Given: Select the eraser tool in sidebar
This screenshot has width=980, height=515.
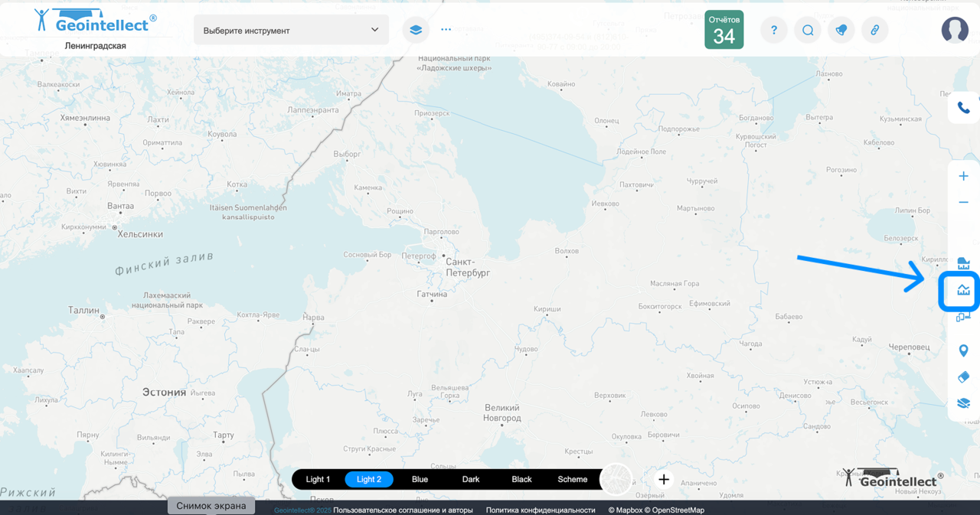Looking at the screenshot, I should (x=963, y=377).
